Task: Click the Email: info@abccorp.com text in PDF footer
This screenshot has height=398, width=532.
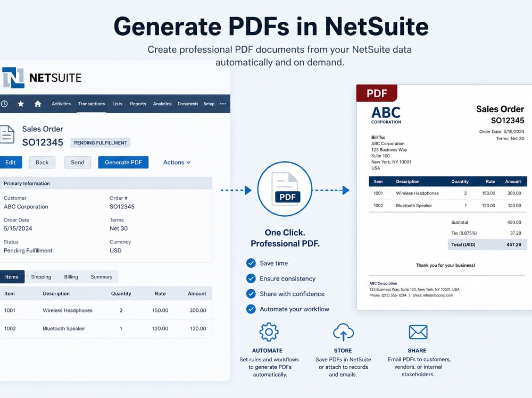Action: (x=433, y=295)
